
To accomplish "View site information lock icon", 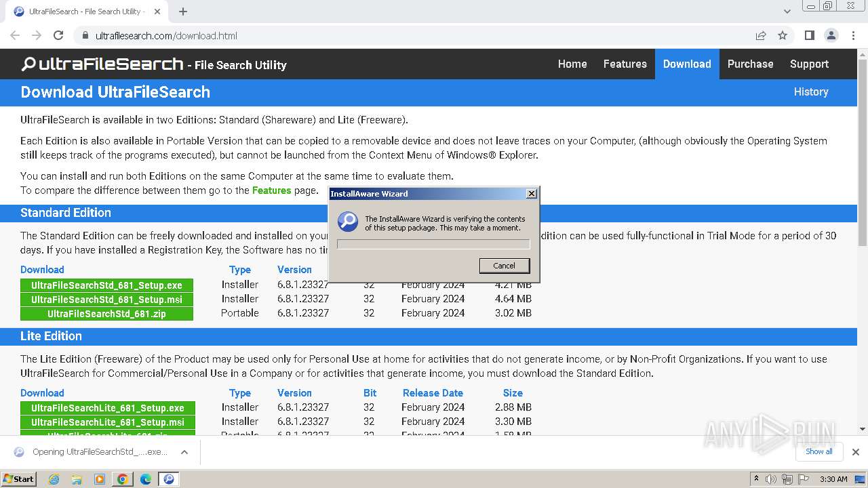I will (x=85, y=35).
